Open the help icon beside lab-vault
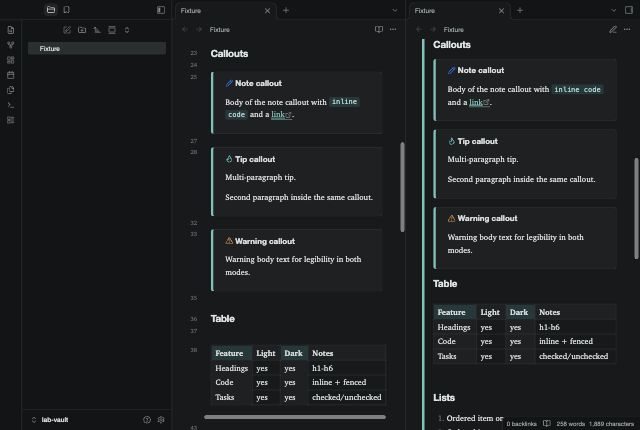 click(147, 419)
